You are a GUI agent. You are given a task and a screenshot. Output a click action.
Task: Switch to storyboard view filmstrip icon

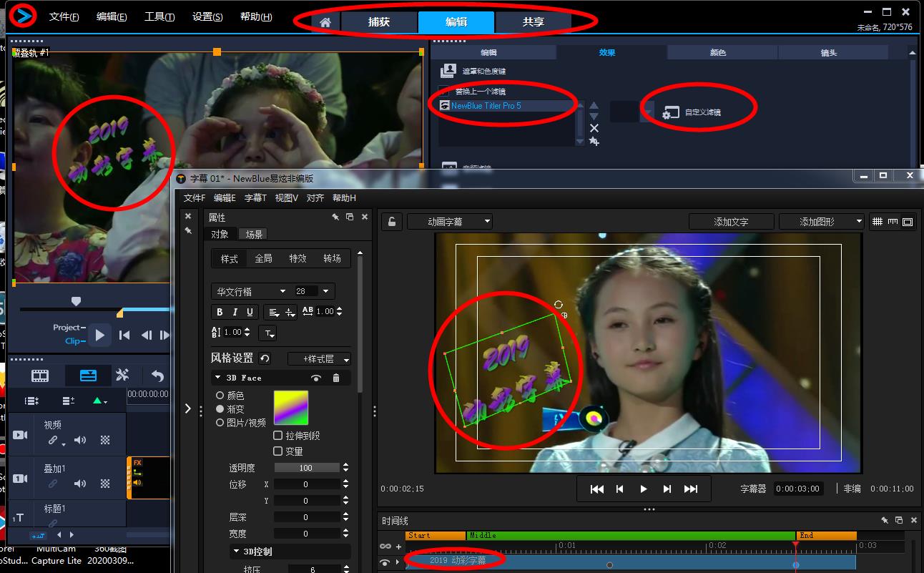point(40,376)
